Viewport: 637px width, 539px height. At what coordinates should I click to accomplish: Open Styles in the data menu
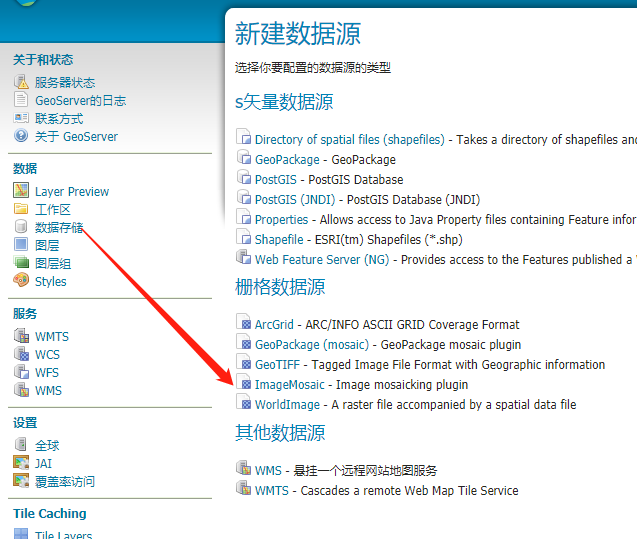click(x=51, y=281)
